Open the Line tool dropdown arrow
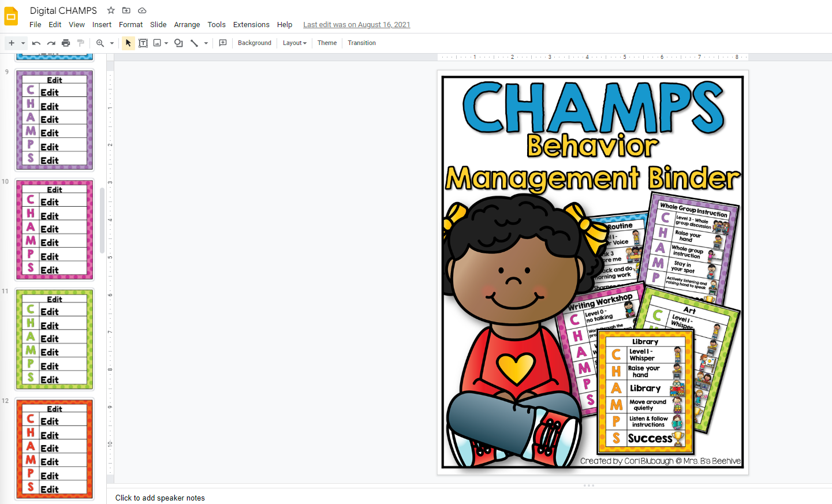Viewport: 832px width, 504px height. tap(206, 43)
